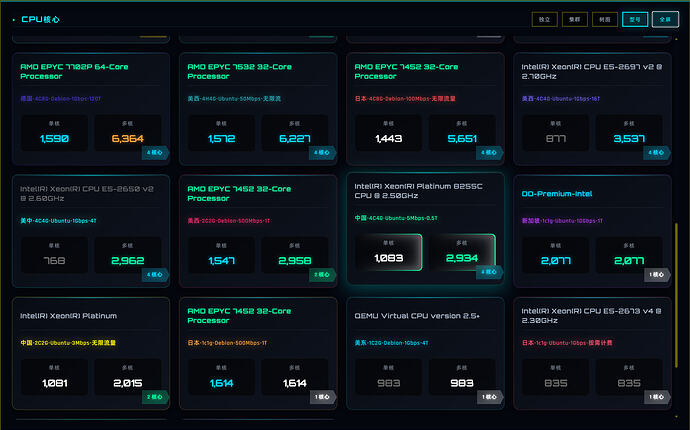690x430 pixels.
Task: Click the single-core score 877
Action: click(556, 139)
